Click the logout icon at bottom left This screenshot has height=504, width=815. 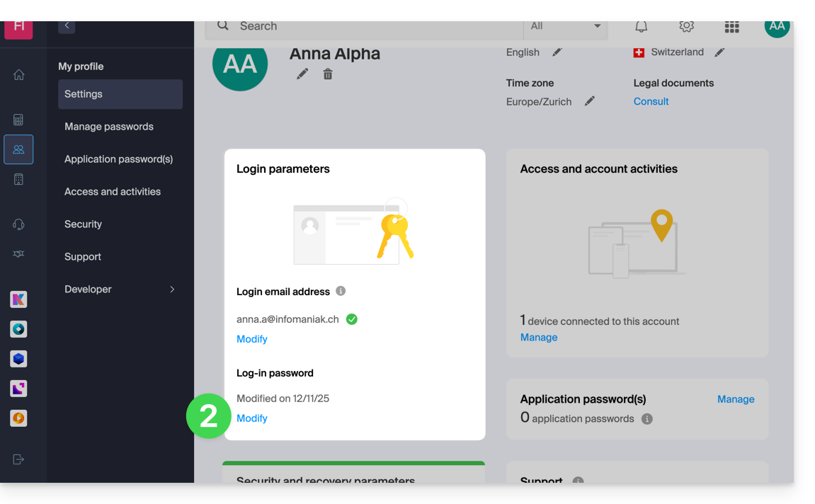click(19, 459)
